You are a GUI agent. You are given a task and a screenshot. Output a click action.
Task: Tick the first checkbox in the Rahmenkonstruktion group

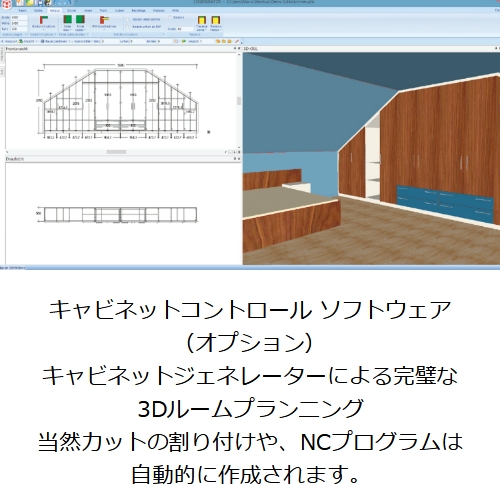[x=127, y=20]
